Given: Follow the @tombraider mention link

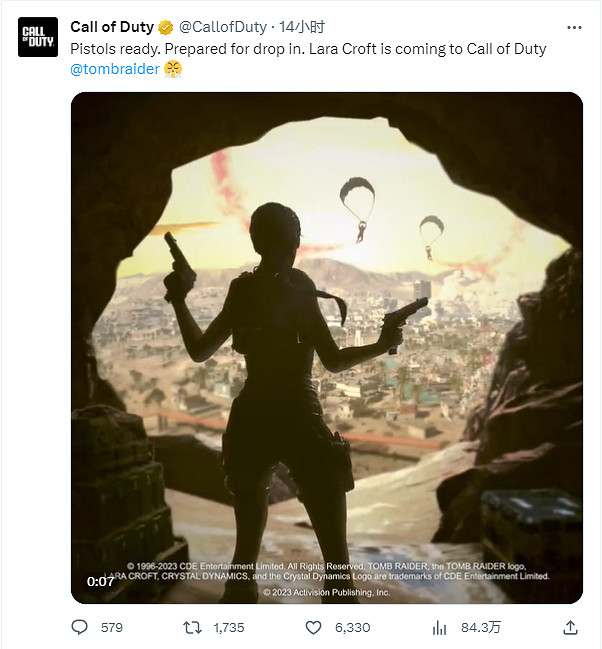Looking at the screenshot, I should (x=115, y=69).
